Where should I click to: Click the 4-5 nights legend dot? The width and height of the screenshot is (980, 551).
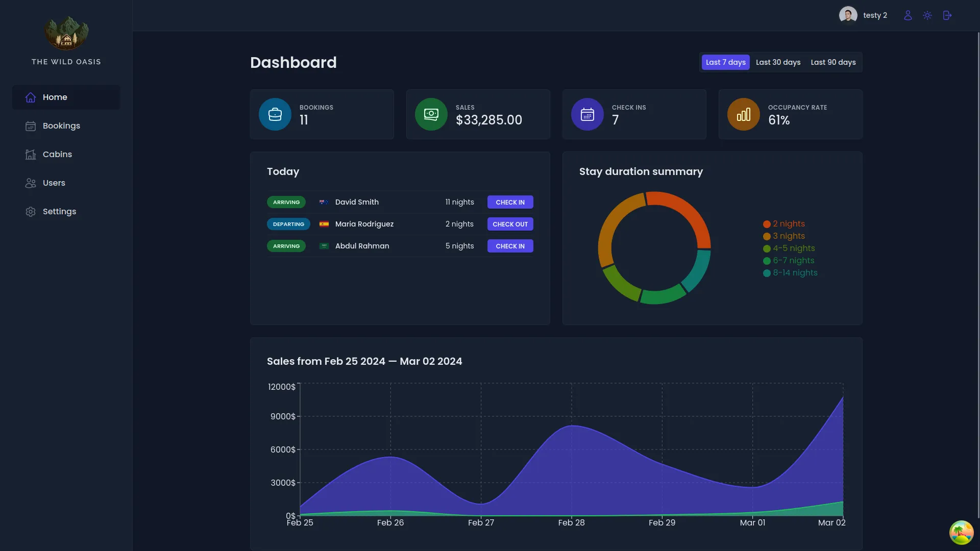pos(767,248)
